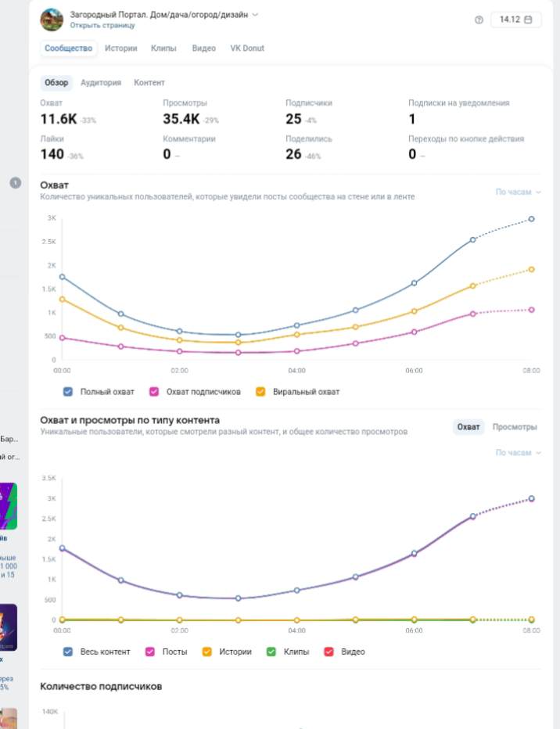Toggle the Виральный охват checkbox
Viewport: 560px width, 729px height.
pos(260,391)
